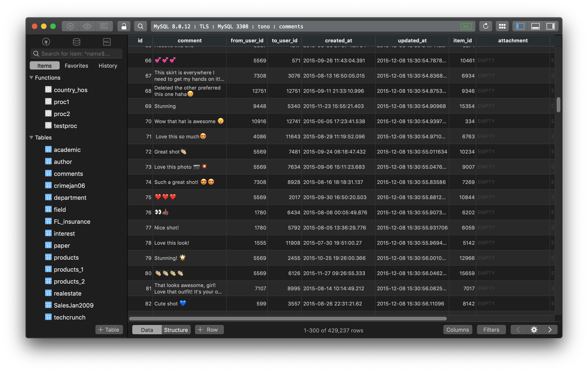Toggle the left sidebar panel

tap(520, 26)
